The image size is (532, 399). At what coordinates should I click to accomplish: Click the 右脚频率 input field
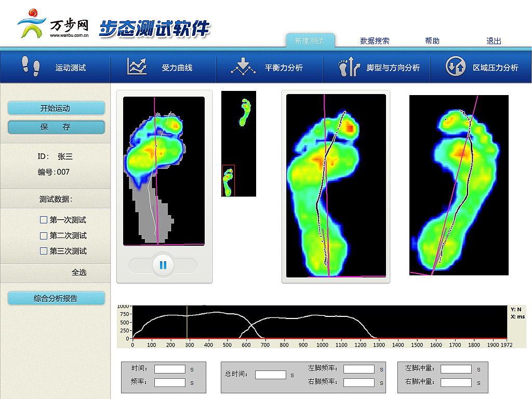click(358, 383)
